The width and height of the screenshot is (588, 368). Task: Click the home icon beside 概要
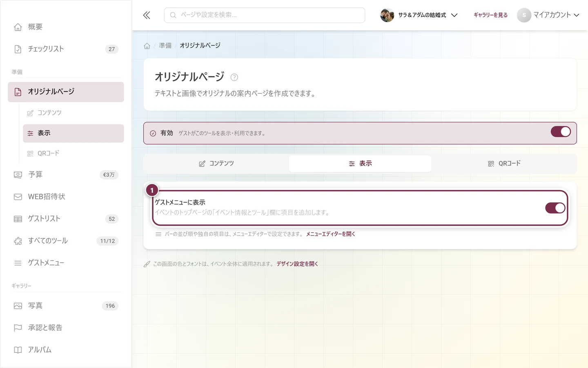[18, 27]
